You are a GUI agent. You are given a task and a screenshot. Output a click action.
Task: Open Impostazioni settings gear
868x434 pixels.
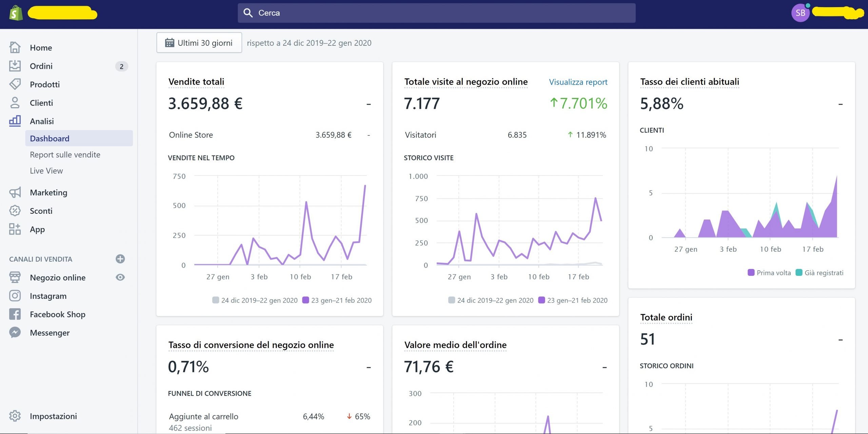tap(15, 416)
